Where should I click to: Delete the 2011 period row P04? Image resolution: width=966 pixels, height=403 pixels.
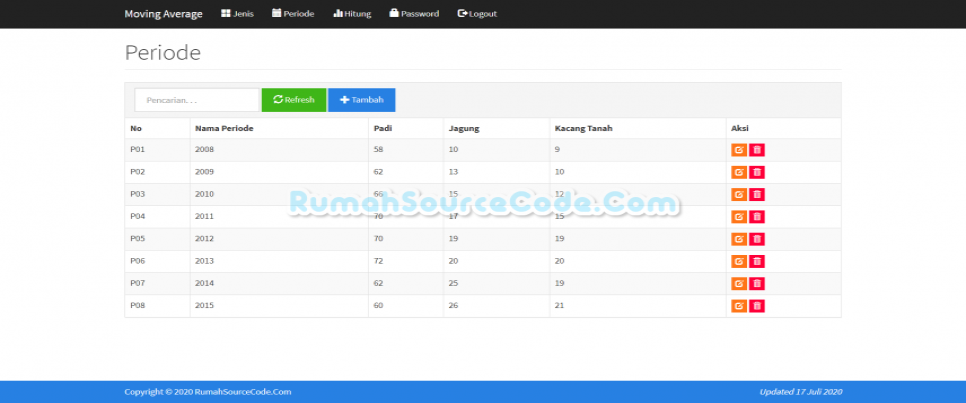pos(757,217)
